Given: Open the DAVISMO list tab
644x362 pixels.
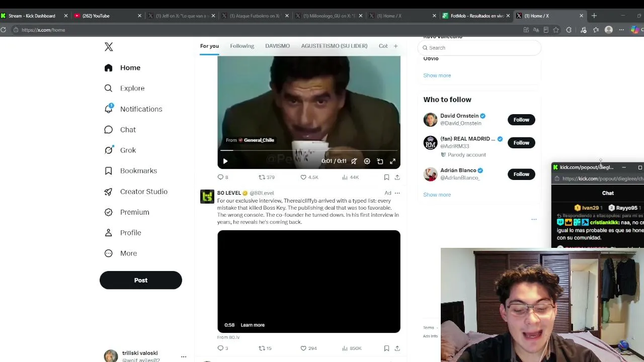Looking at the screenshot, I should tap(277, 46).
